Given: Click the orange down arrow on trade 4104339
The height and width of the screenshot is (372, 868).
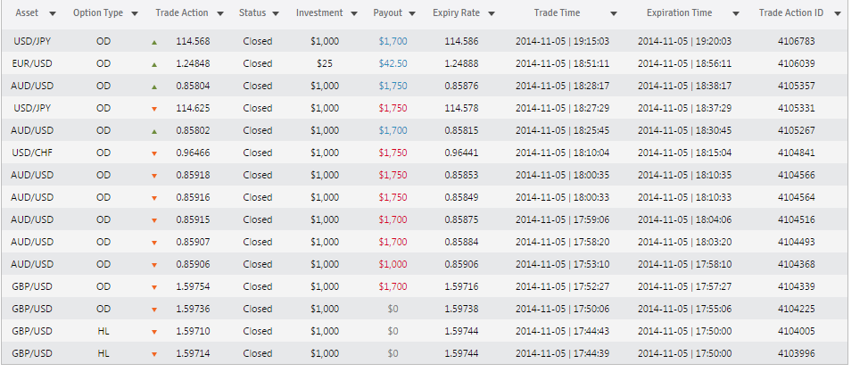Looking at the screenshot, I should [x=154, y=287].
